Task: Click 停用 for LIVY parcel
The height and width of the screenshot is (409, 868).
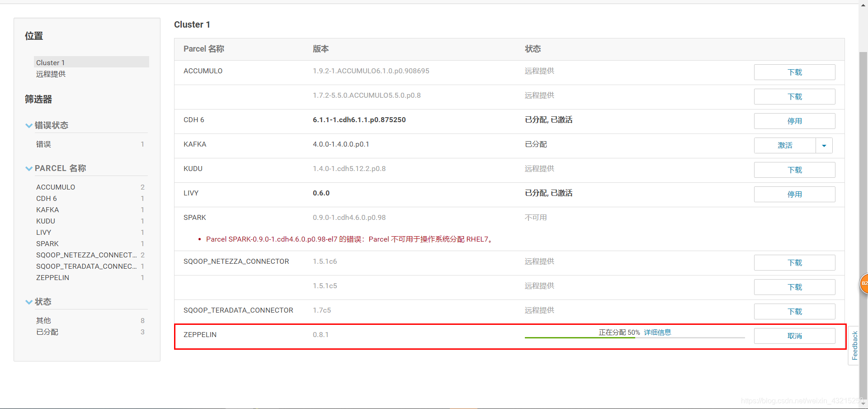Action: point(794,195)
